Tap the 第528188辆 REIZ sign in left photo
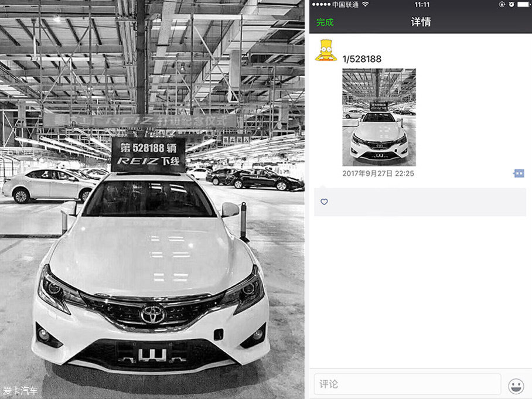The width and height of the screenshot is (532, 399). pyautogui.click(x=149, y=154)
